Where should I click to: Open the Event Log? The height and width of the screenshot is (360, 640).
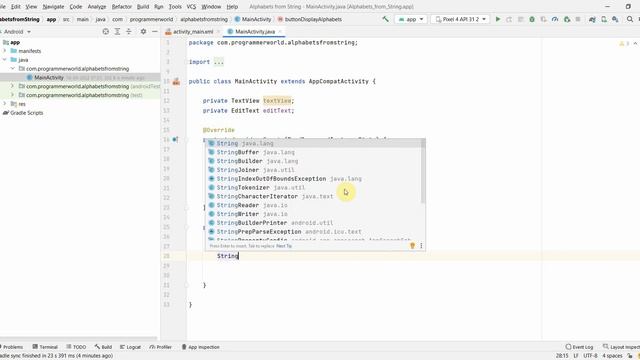click(579, 347)
